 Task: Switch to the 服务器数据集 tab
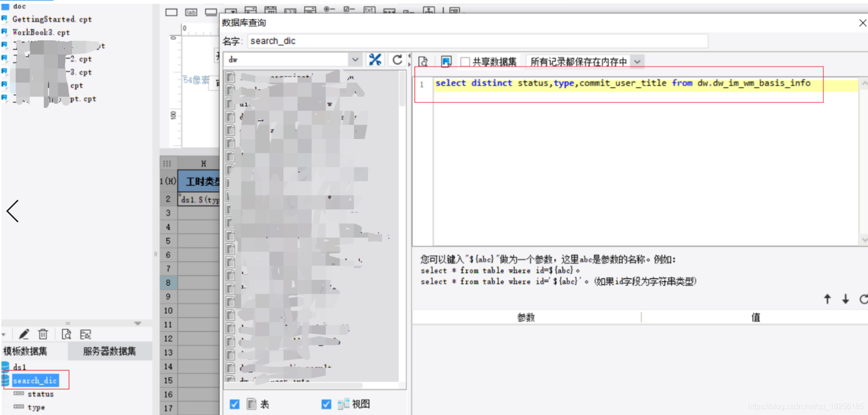pyautogui.click(x=110, y=351)
